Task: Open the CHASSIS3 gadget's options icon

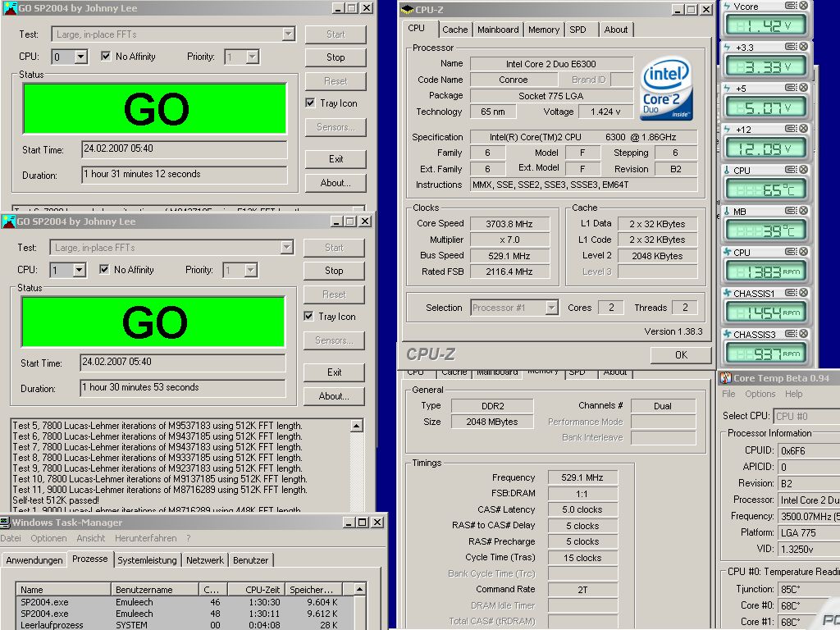Action: [791, 334]
